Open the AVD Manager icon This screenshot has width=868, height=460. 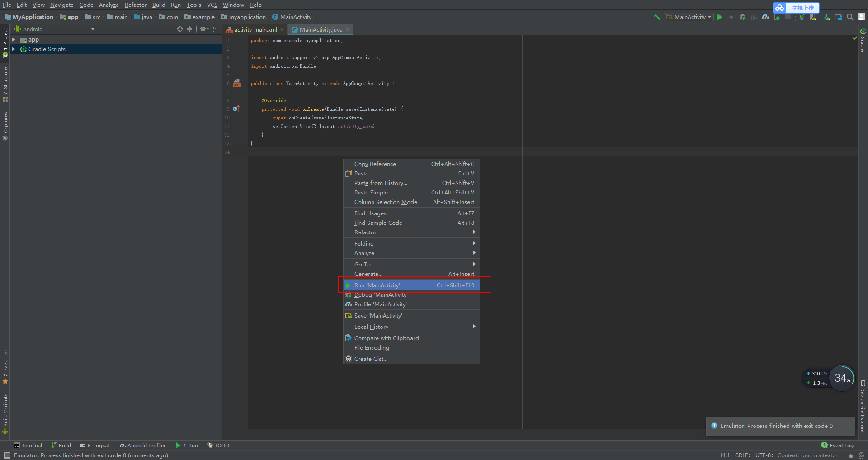point(813,17)
